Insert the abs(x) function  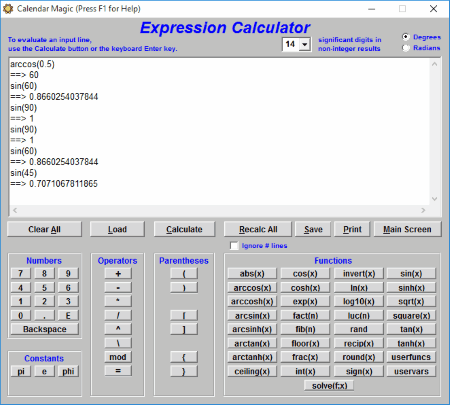coord(252,274)
